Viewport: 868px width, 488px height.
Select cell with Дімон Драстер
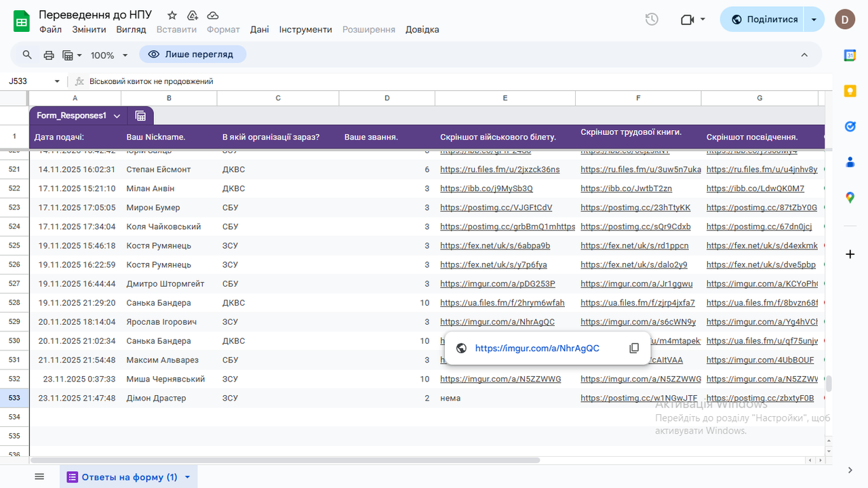169,398
